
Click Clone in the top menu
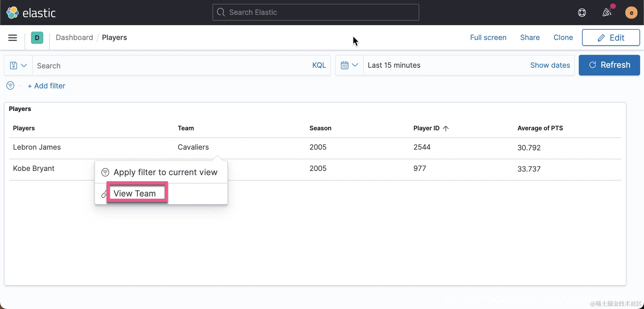pyautogui.click(x=563, y=37)
